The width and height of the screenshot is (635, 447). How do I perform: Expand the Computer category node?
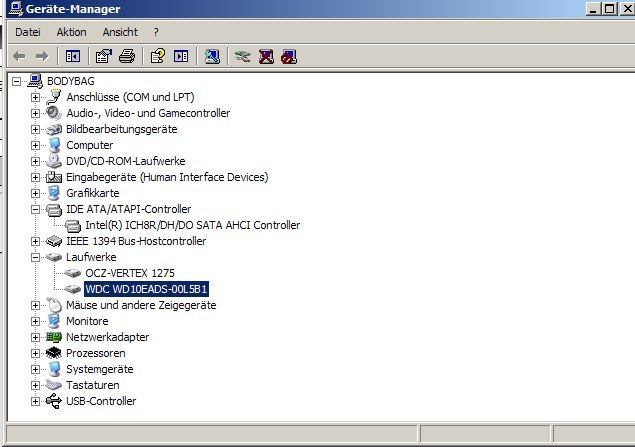click(35, 145)
